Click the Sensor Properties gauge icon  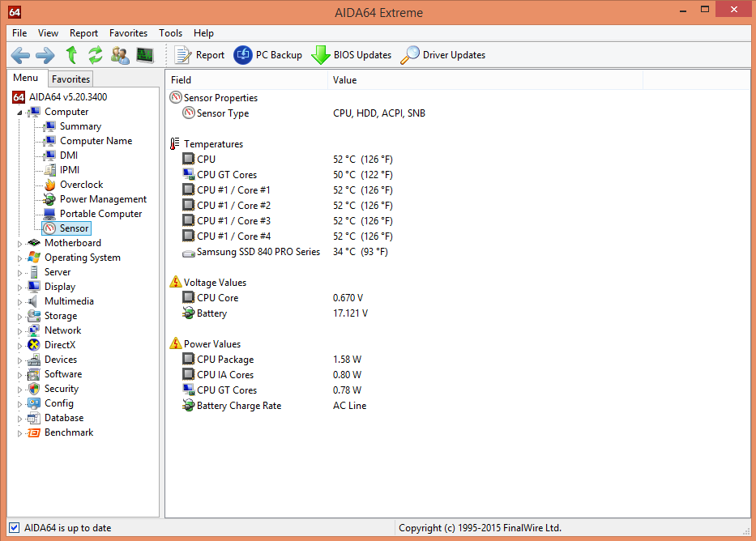tap(176, 97)
